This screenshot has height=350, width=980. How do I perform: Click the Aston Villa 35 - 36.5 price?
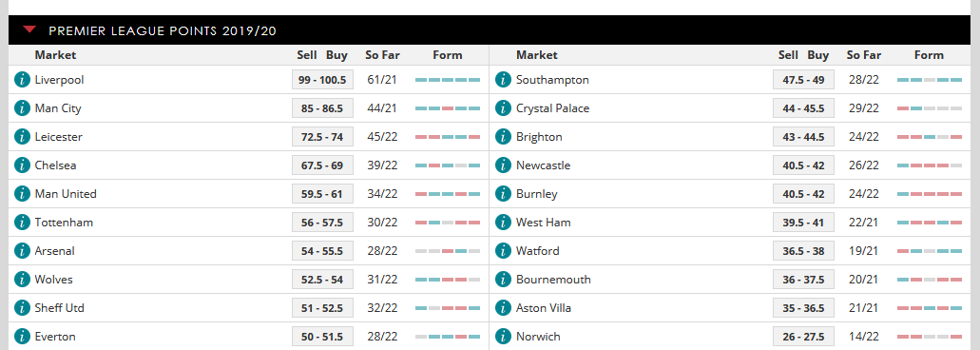pos(804,308)
